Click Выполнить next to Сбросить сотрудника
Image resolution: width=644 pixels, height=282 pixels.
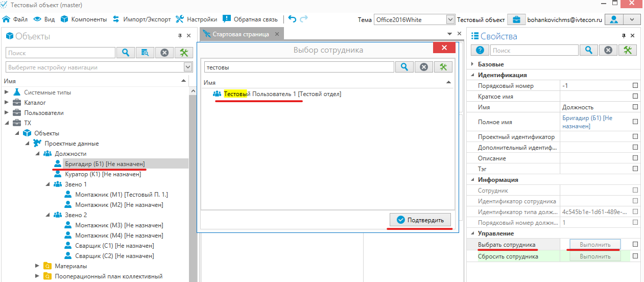tap(595, 257)
